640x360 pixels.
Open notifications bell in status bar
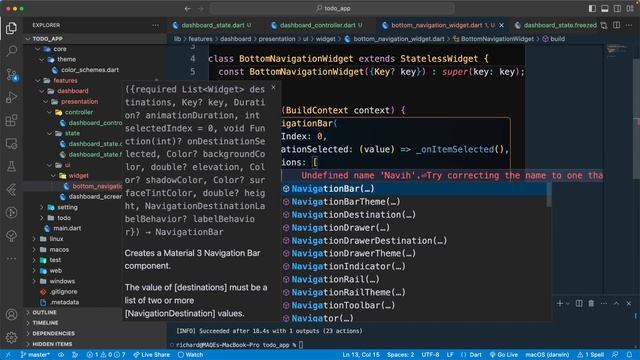[629, 355]
